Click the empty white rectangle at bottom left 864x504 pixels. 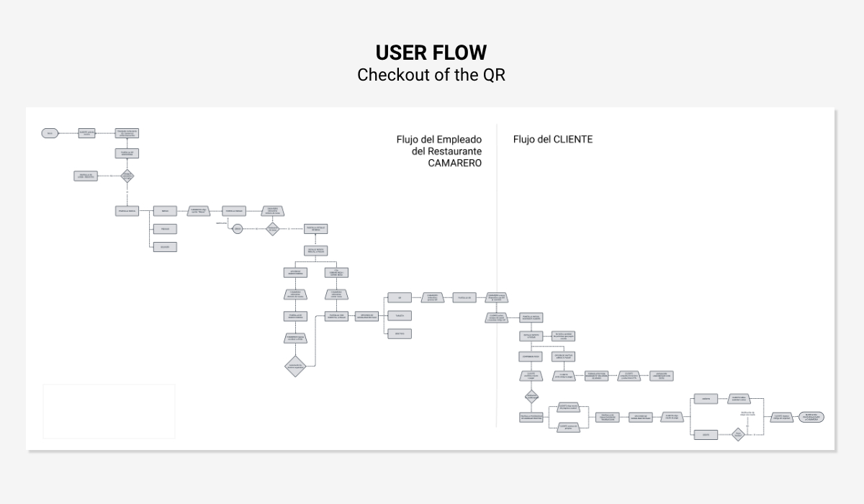[109, 411]
